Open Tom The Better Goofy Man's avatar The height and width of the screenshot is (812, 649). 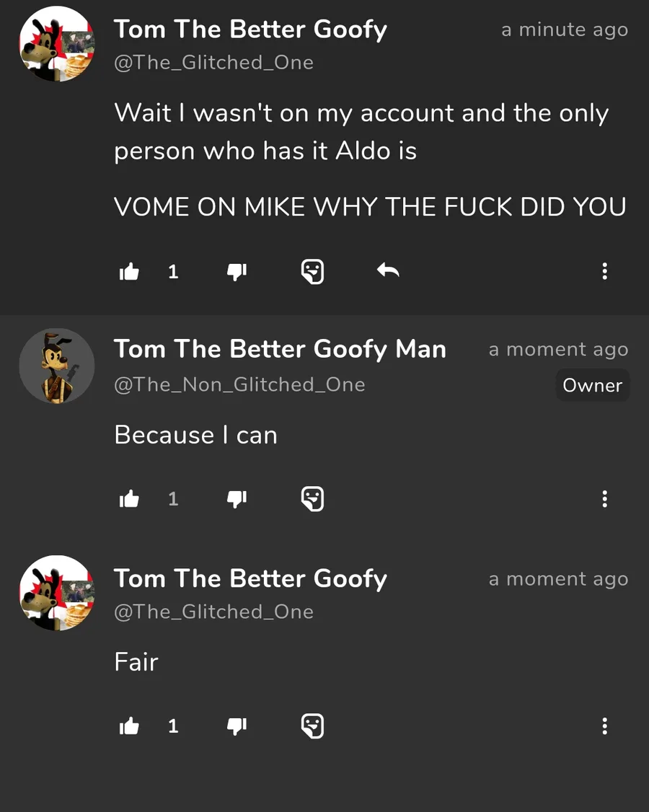coord(56,366)
